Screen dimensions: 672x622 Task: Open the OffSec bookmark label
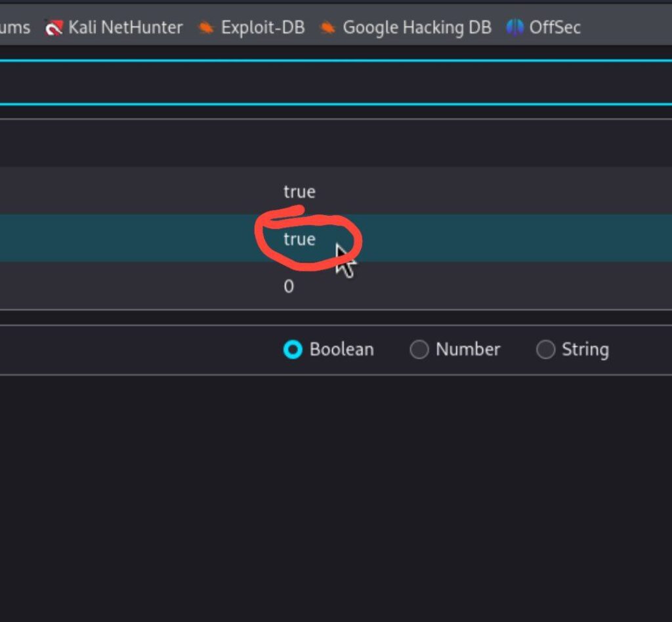[x=555, y=28]
